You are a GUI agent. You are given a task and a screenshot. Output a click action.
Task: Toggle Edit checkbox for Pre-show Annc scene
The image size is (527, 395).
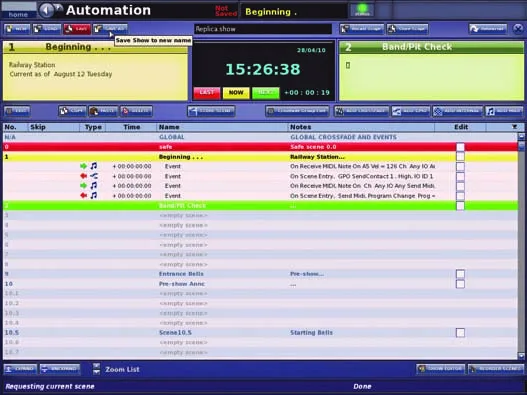coord(460,284)
